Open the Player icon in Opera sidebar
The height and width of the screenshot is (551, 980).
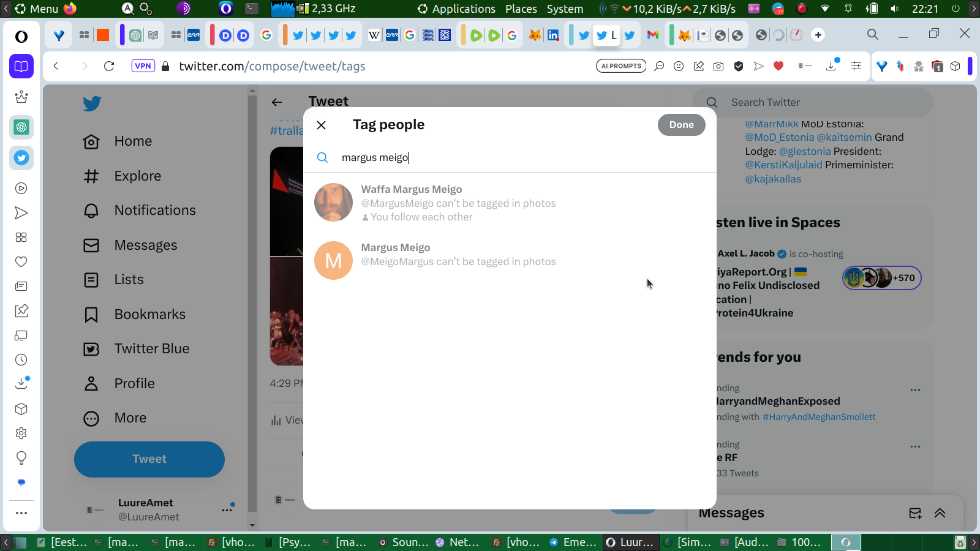21,189
